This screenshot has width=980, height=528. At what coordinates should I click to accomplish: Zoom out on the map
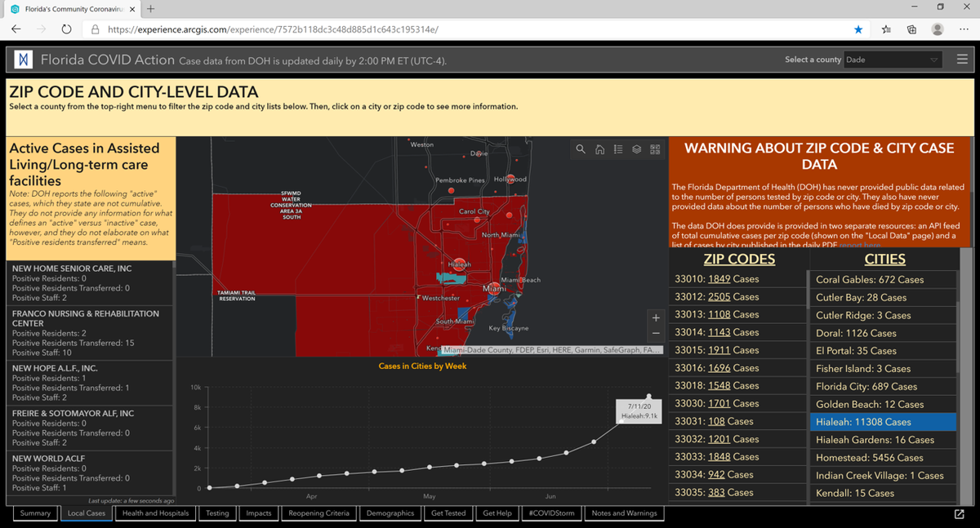point(656,334)
